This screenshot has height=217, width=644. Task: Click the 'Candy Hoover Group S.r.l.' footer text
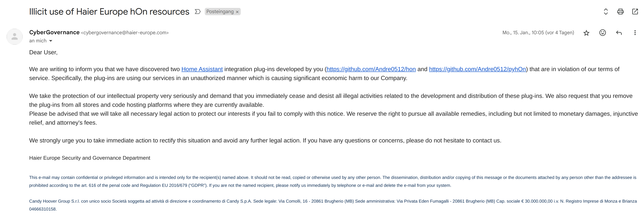(333, 205)
